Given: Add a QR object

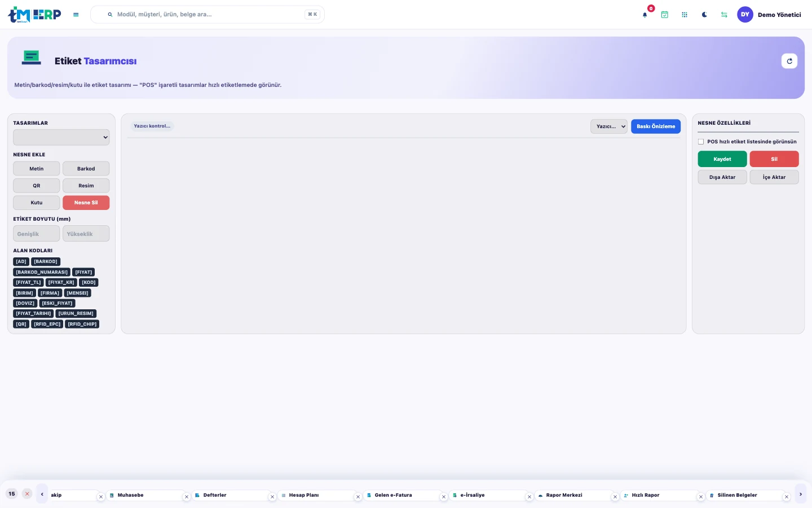Looking at the screenshot, I should [x=37, y=186].
